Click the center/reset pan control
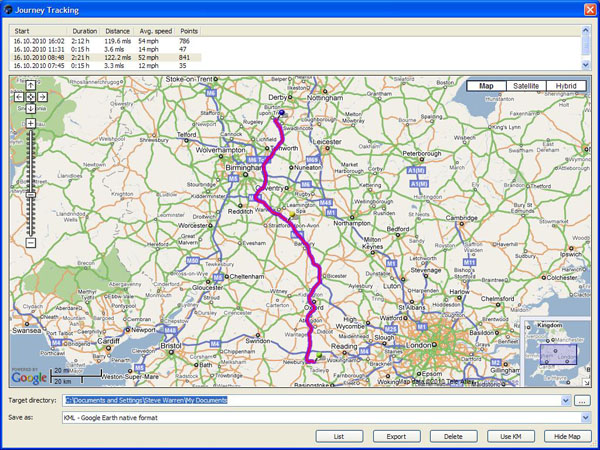 click(x=31, y=97)
